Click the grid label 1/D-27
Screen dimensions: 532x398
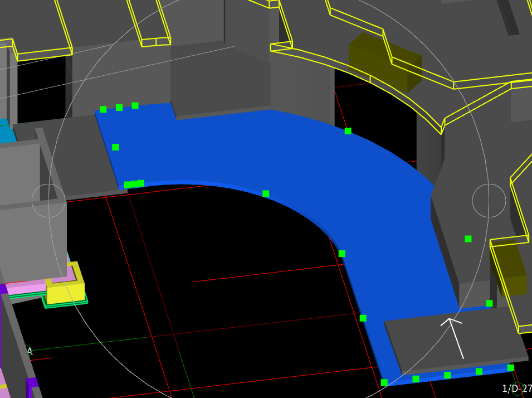click(x=517, y=388)
